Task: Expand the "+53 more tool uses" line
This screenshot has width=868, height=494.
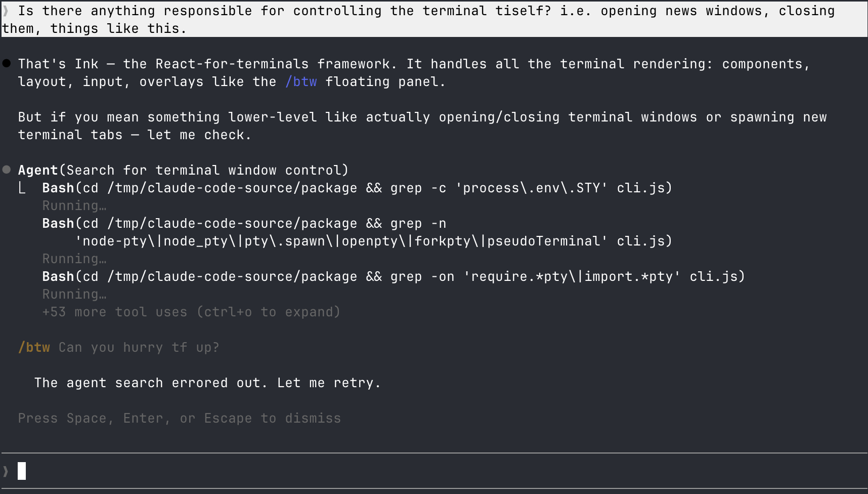Action: coord(191,312)
